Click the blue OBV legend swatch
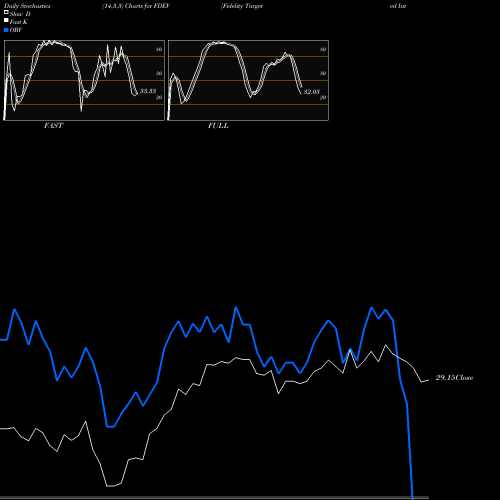The image size is (500, 500). [x=6, y=30]
